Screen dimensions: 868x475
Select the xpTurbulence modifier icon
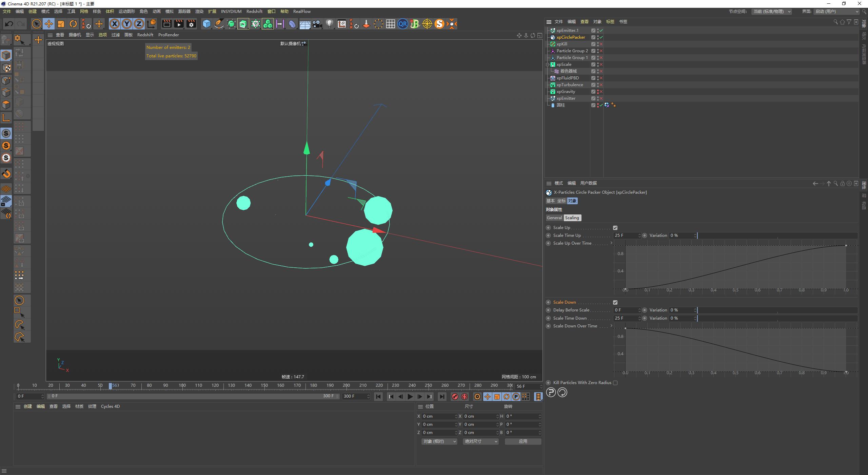[x=553, y=84]
